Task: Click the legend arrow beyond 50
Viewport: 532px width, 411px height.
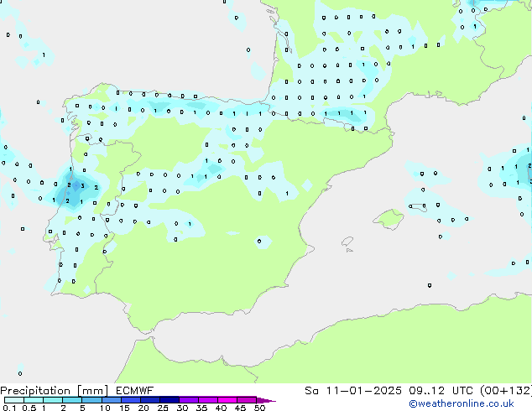Action: click(x=266, y=400)
